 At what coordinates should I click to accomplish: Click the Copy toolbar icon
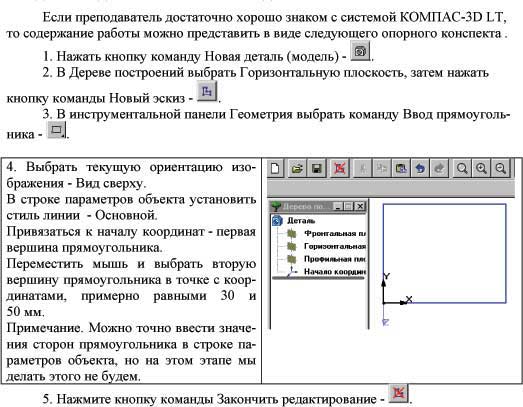point(382,168)
